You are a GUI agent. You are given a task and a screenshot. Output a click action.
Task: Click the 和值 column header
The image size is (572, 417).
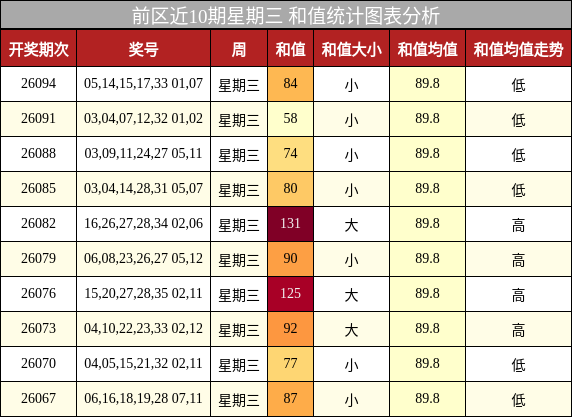[x=290, y=49]
